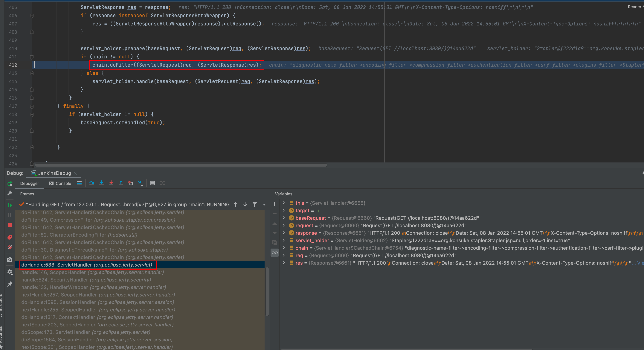
Task: Expand the servlet_holder variable node
Action: click(x=283, y=240)
